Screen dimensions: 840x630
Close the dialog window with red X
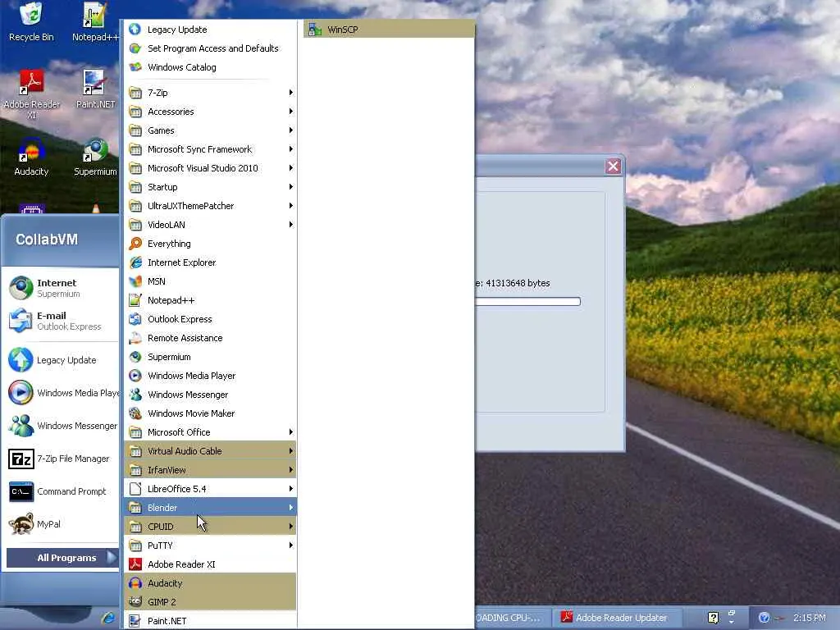(x=613, y=167)
